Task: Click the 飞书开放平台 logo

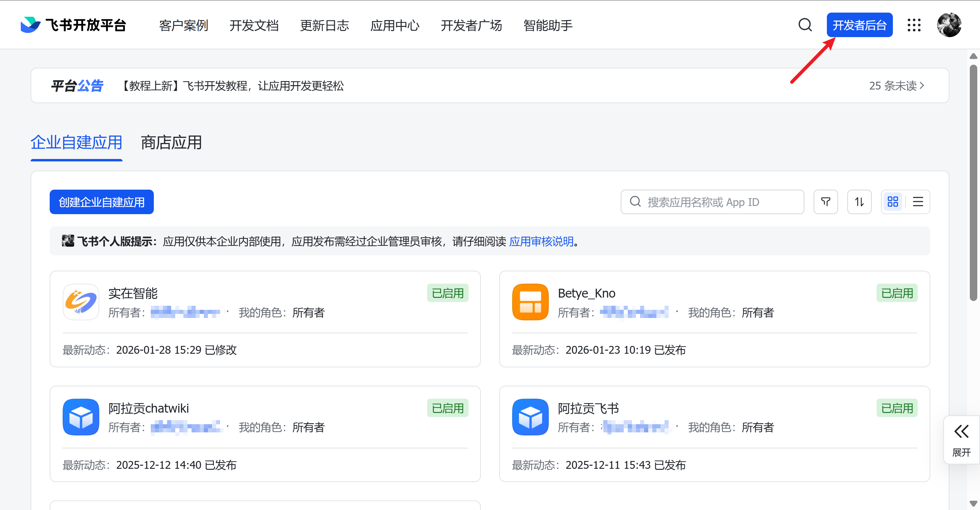Action: tap(73, 25)
